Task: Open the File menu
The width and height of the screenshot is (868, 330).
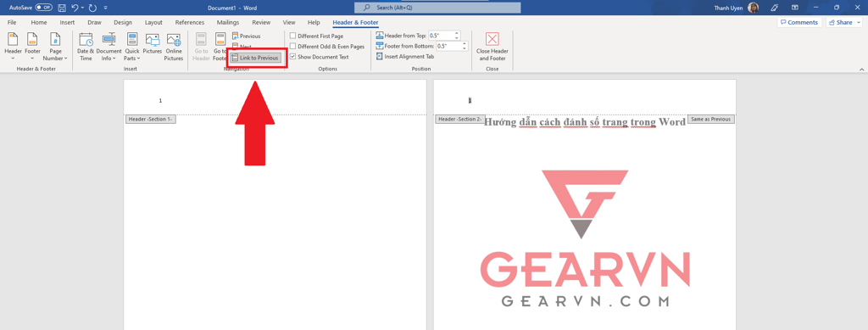Action: 12,23
